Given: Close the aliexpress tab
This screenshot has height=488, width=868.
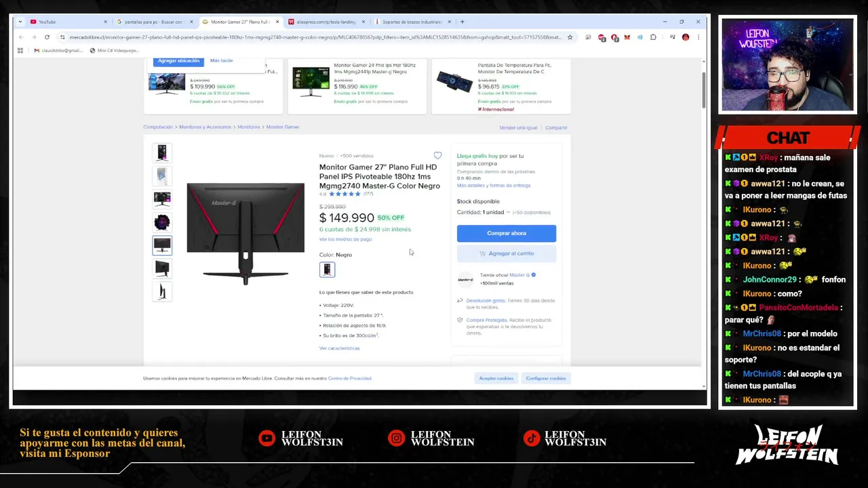Looking at the screenshot, I should click(x=363, y=22).
